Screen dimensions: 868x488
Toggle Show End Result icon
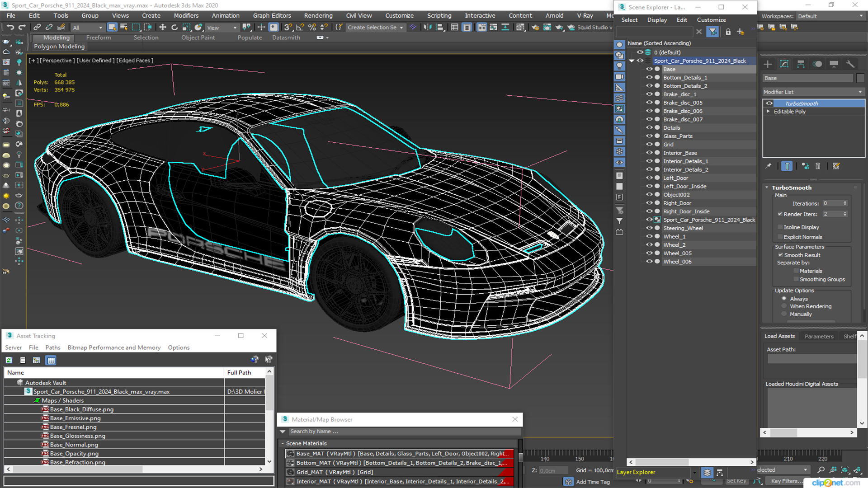point(787,166)
